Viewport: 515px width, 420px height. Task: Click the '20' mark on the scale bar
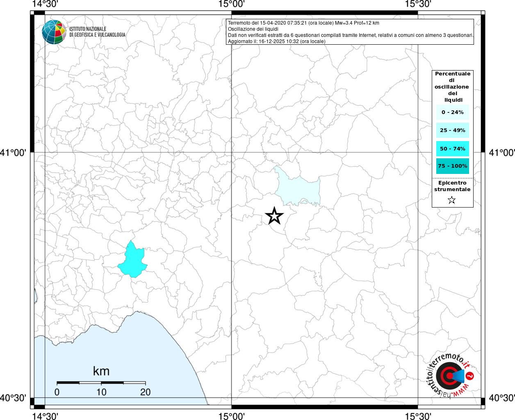146,392
